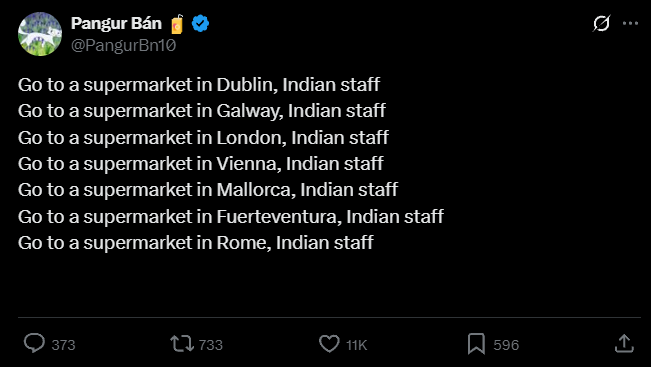This screenshot has width=651, height=367.
Task: Open Pangur Bán's profile avatar
Action: [x=40, y=34]
